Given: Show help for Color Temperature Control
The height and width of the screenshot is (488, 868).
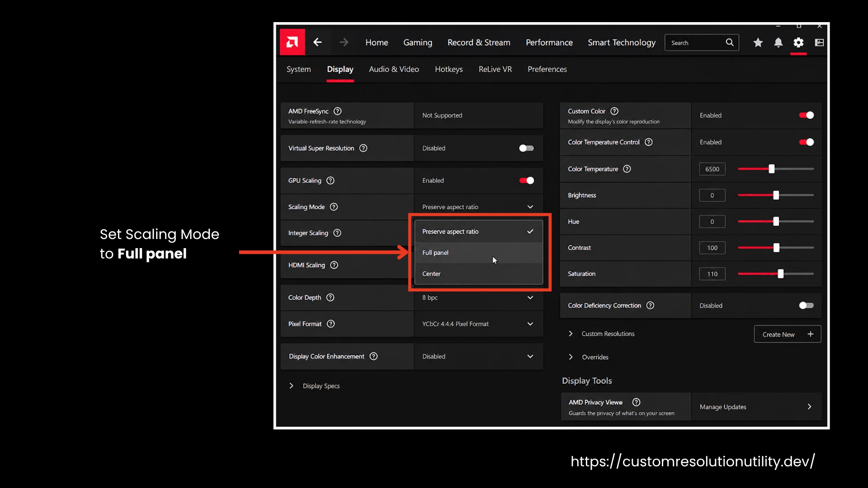Looking at the screenshot, I should click(649, 142).
